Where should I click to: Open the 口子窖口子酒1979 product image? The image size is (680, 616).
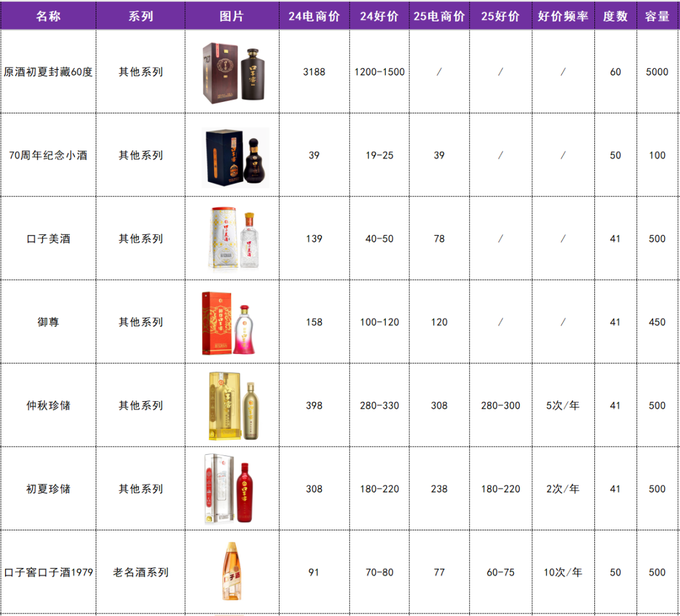point(231,571)
